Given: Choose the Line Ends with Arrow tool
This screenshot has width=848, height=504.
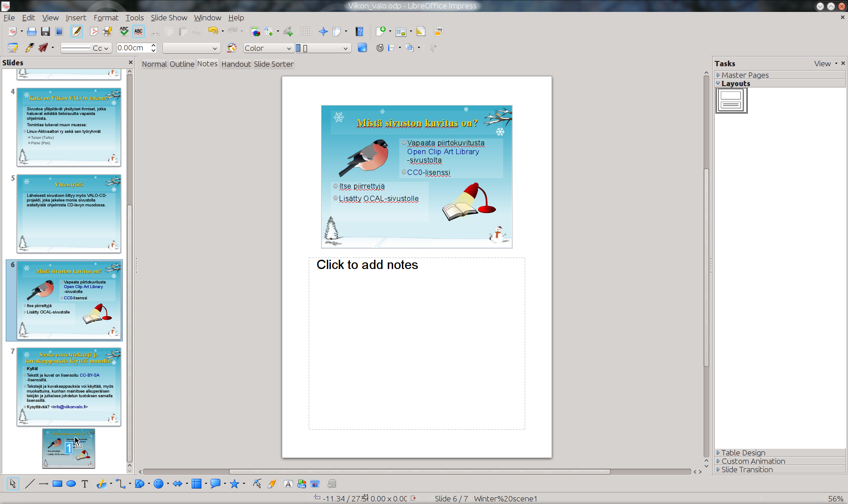Looking at the screenshot, I should [x=43, y=484].
